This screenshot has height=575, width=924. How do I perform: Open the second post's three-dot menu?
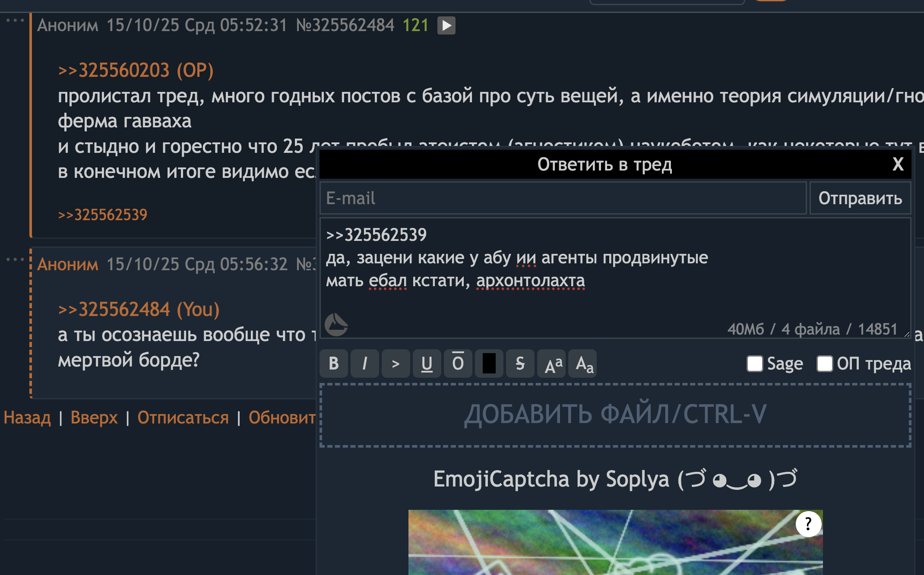15,259
